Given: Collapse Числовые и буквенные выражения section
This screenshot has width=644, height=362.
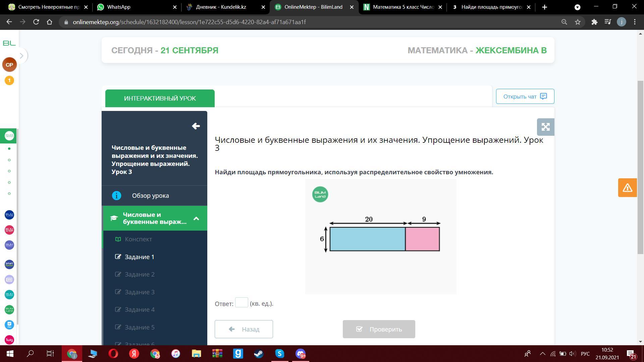Looking at the screenshot, I should click(196, 219).
